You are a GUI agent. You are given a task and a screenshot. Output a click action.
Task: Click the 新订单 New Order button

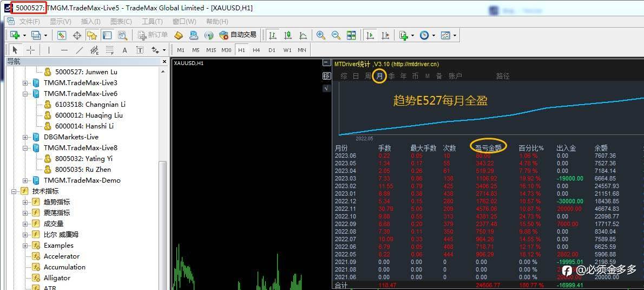pyautogui.click(x=153, y=35)
